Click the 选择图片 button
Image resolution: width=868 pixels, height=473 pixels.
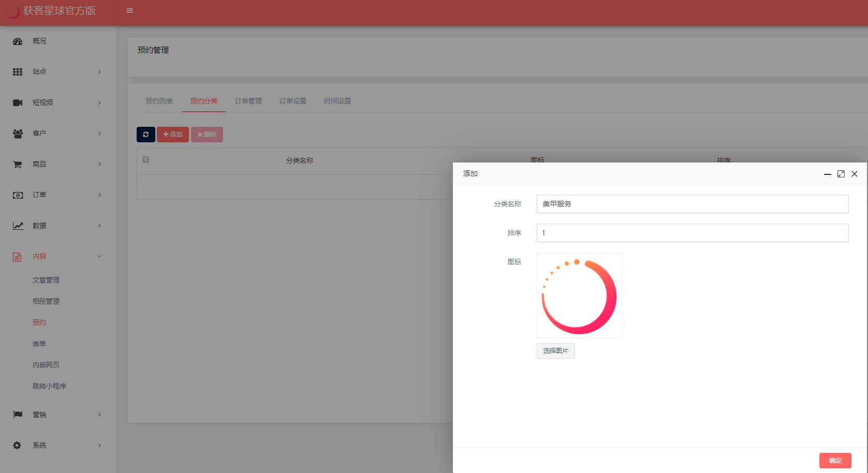point(555,351)
